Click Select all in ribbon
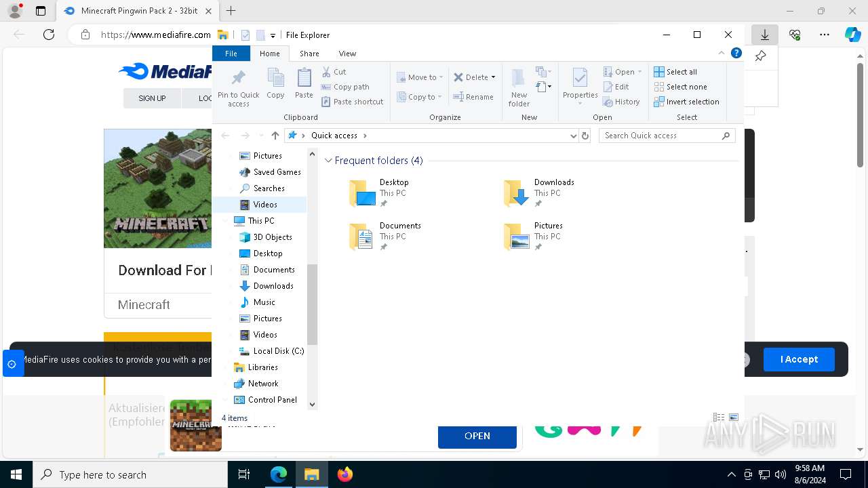Image resolution: width=868 pixels, height=488 pixels. click(675, 72)
